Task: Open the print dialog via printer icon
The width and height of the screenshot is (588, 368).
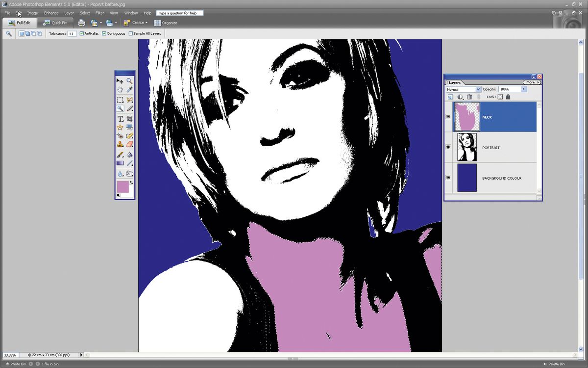Action: pyautogui.click(x=81, y=23)
